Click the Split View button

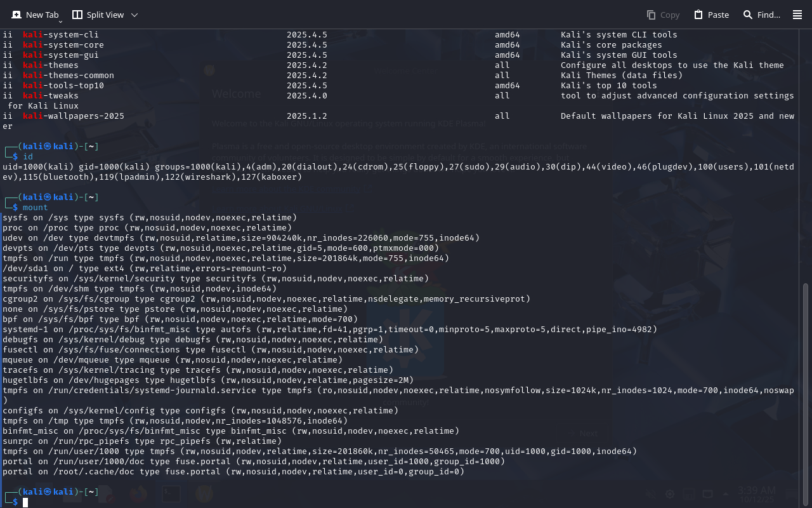(x=98, y=15)
